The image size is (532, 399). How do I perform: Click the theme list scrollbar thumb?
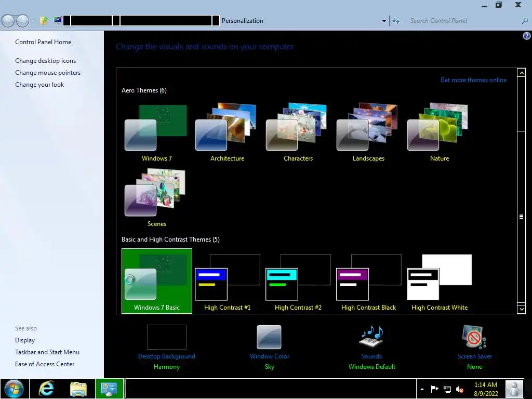click(522, 217)
